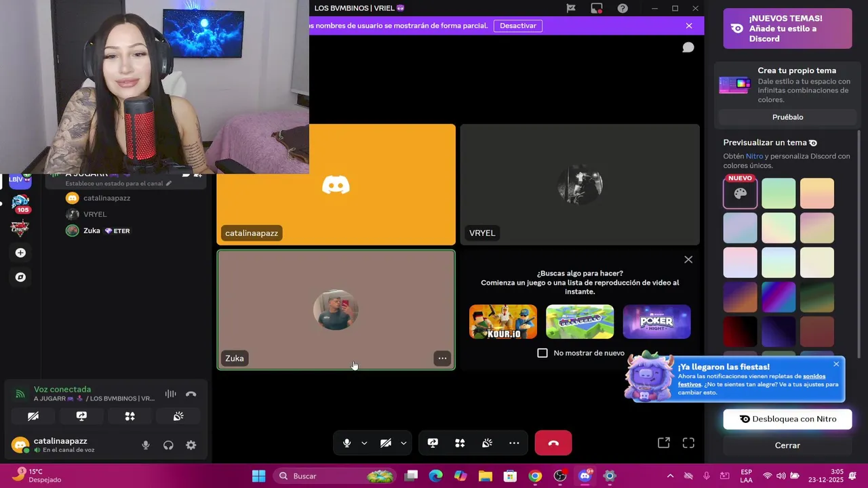Open the soundboard icon in bottom call bar
Viewport: 868px width, 488px height.
coord(487,443)
